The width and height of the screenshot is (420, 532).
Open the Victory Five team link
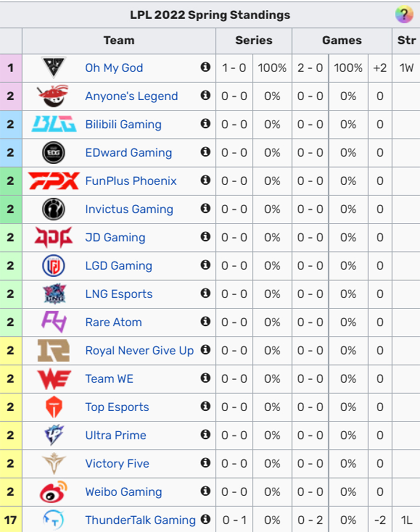point(117,463)
